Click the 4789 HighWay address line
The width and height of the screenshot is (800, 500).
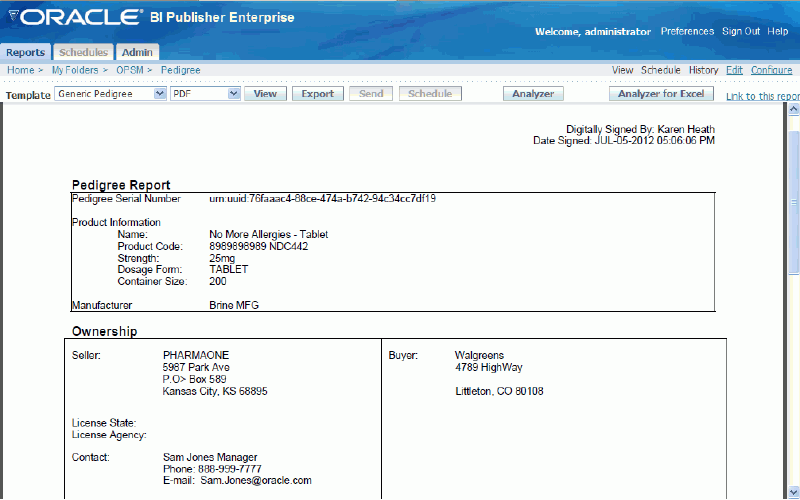pos(489,367)
